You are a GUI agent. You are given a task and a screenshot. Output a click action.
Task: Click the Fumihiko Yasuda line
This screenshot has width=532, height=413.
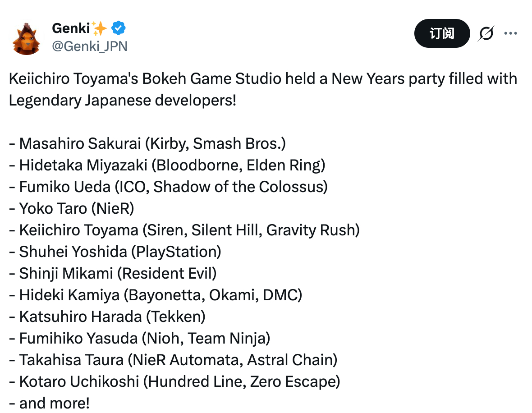click(x=139, y=338)
